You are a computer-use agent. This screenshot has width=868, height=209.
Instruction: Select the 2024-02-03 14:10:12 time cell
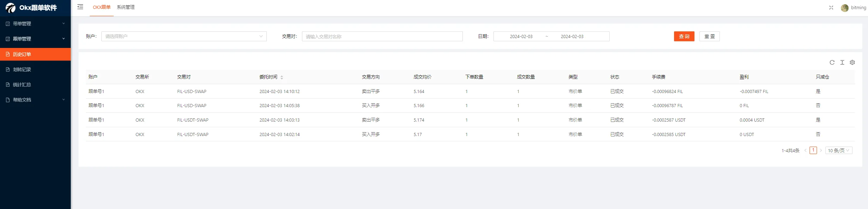pyautogui.click(x=279, y=91)
